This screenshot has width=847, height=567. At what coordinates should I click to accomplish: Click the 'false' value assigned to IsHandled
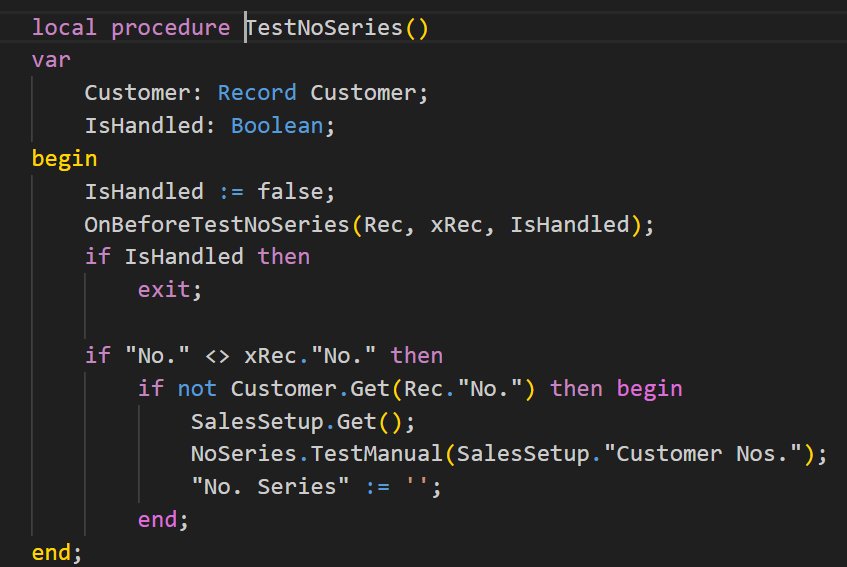pos(290,191)
